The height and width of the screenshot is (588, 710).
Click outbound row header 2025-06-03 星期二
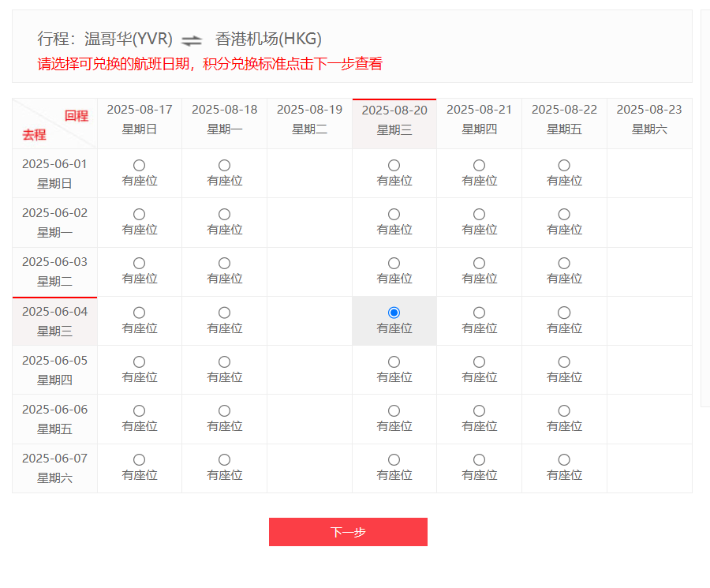click(54, 272)
